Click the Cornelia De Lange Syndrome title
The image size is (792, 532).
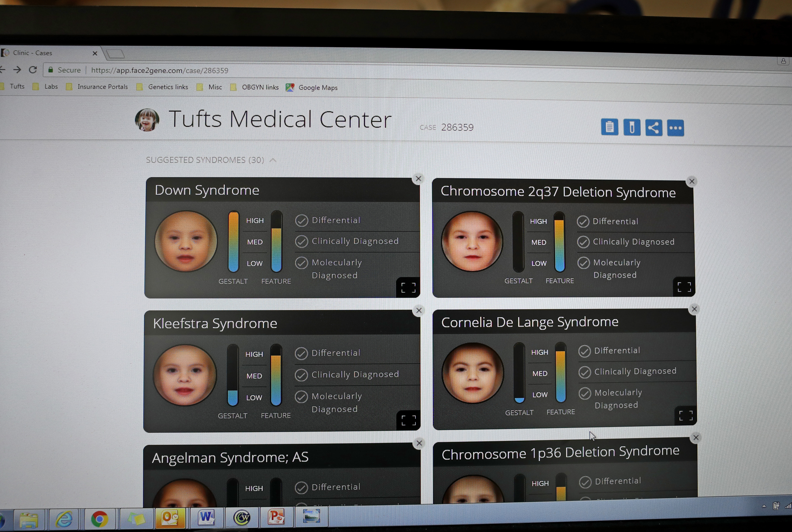[x=530, y=322]
